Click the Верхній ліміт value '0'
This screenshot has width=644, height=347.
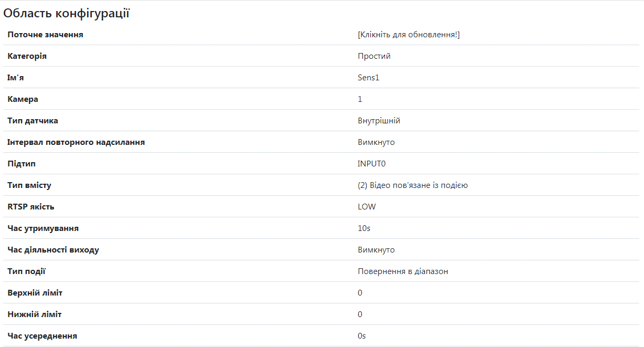pyautogui.click(x=360, y=293)
